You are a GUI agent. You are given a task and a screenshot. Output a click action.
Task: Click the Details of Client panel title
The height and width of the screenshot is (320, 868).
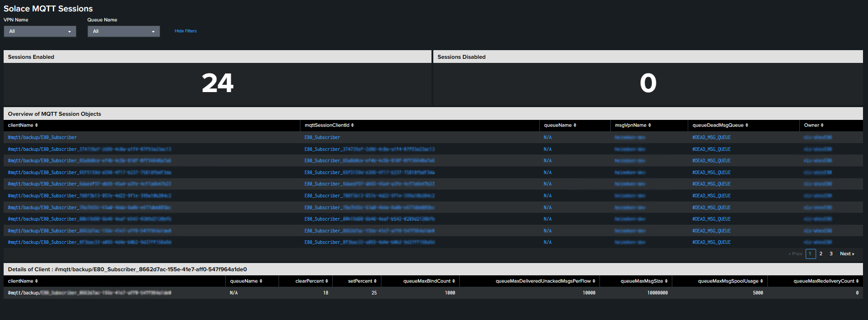[x=127, y=269]
